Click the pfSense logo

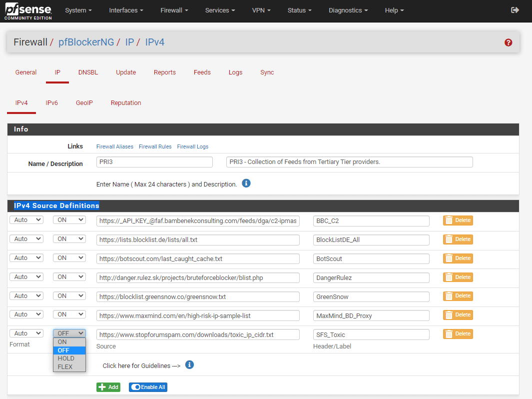(28, 10)
